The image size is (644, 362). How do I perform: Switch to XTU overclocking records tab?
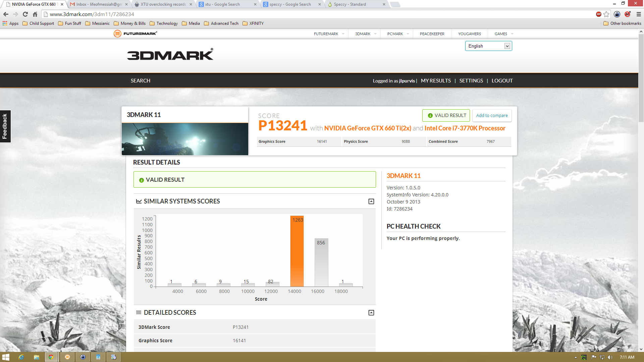tap(163, 4)
